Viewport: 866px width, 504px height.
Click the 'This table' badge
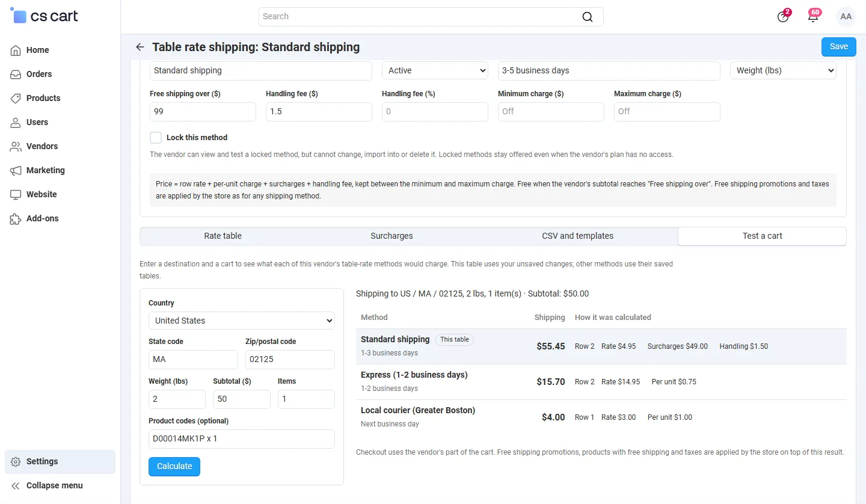455,340
